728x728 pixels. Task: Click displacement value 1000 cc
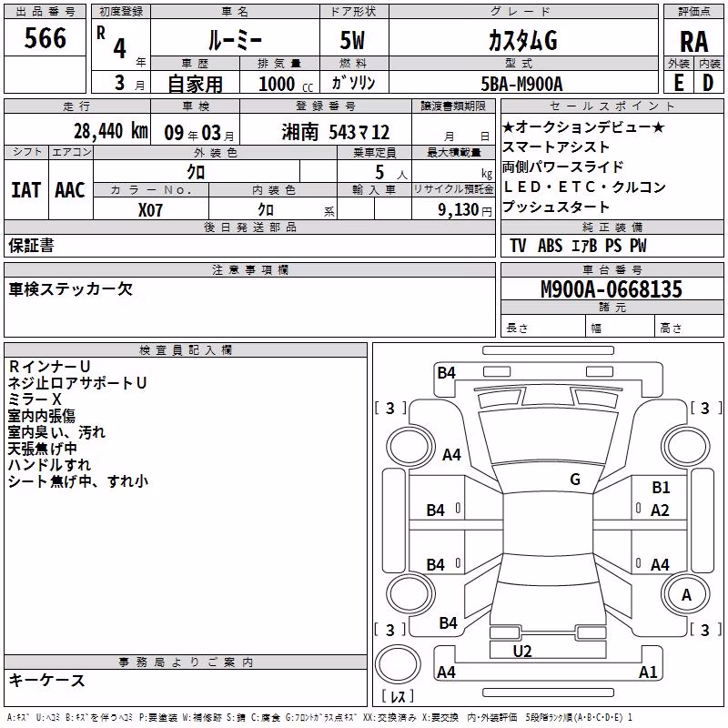point(286,84)
